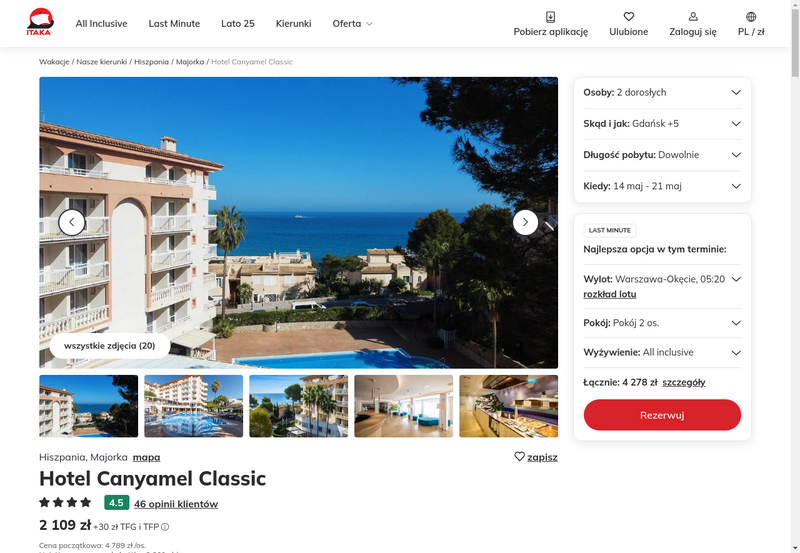Image resolution: width=800 pixels, height=553 pixels.
Task: Expand the Kiedy date selector
Action: click(x=662, y=186)
